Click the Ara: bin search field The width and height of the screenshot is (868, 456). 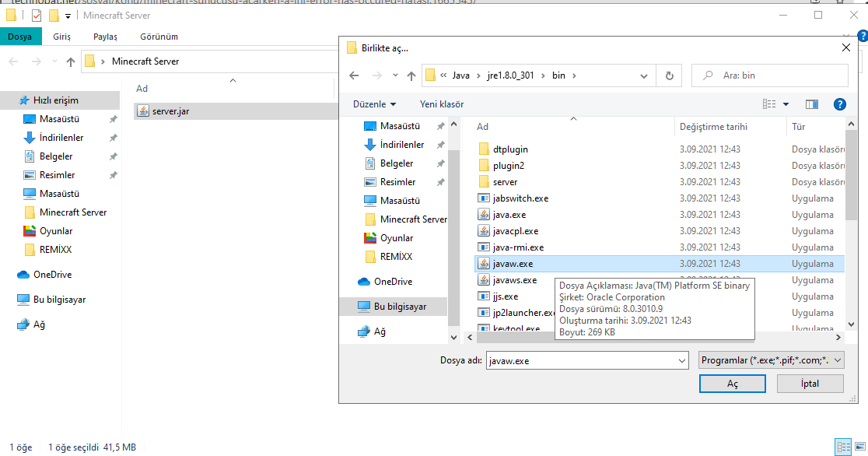click(769, 75)
